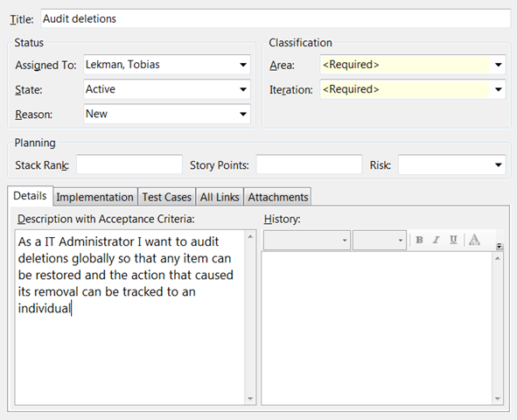517x420 pixels.
Task: Open History font name combo box
Action: (x=307, y=240)
